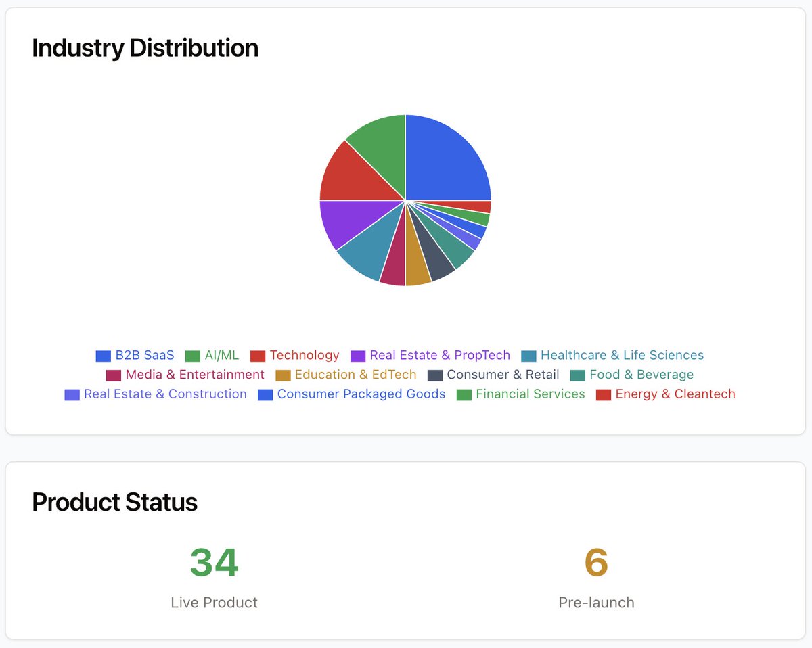Click the Healthcare & Life Sciences legend square

pos(530,355)
